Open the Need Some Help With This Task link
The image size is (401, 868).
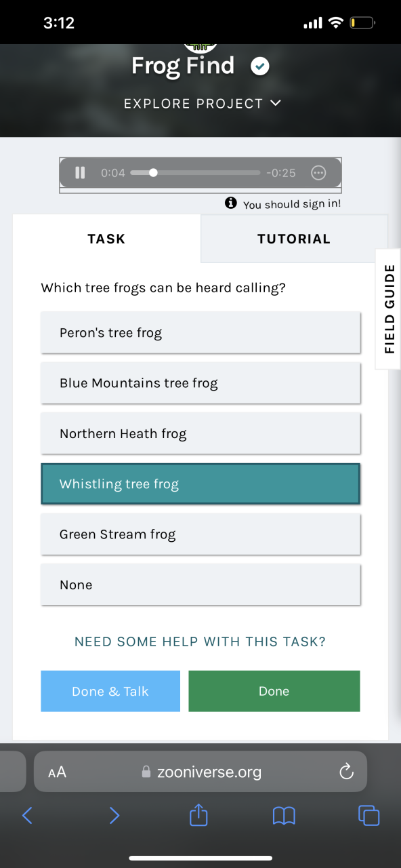tap(200, 642)
